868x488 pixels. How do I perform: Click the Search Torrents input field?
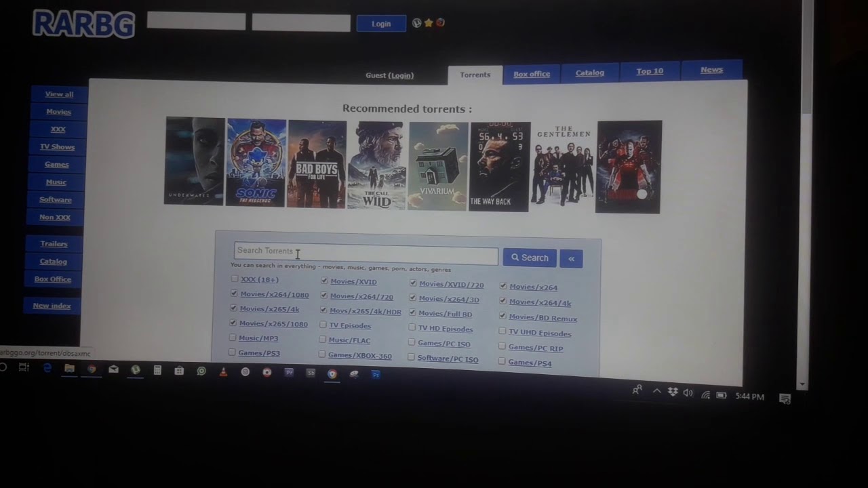click(x=366, y=254)
